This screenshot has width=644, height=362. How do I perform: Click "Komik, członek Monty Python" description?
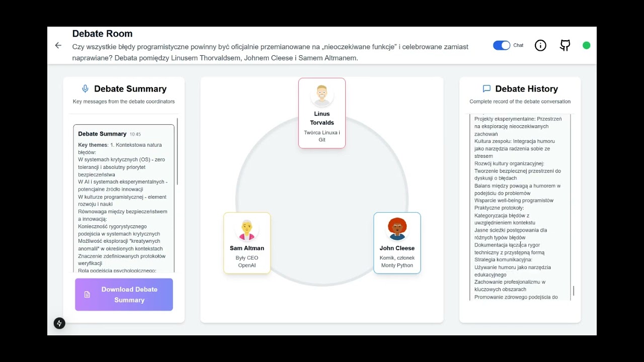[x=397, y=261]
